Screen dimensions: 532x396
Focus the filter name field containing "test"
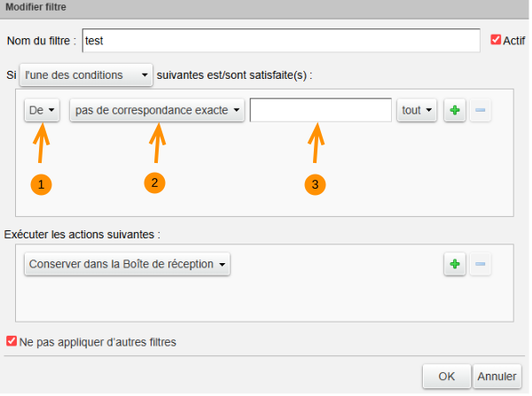(x=280, y=41)
